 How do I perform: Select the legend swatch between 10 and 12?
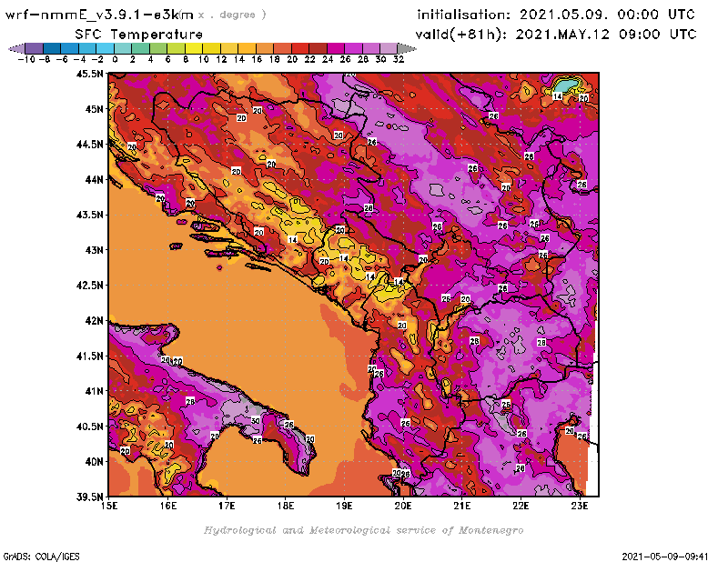(211, 48)
